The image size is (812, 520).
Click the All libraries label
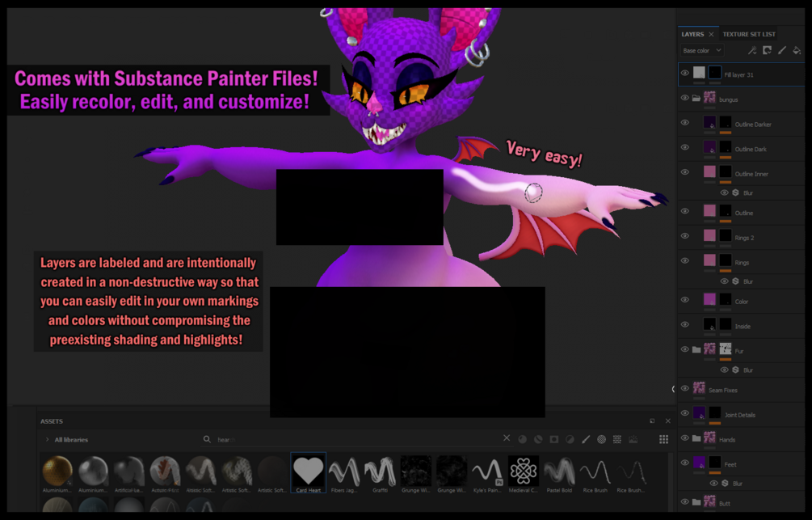[x=71, y=440]
